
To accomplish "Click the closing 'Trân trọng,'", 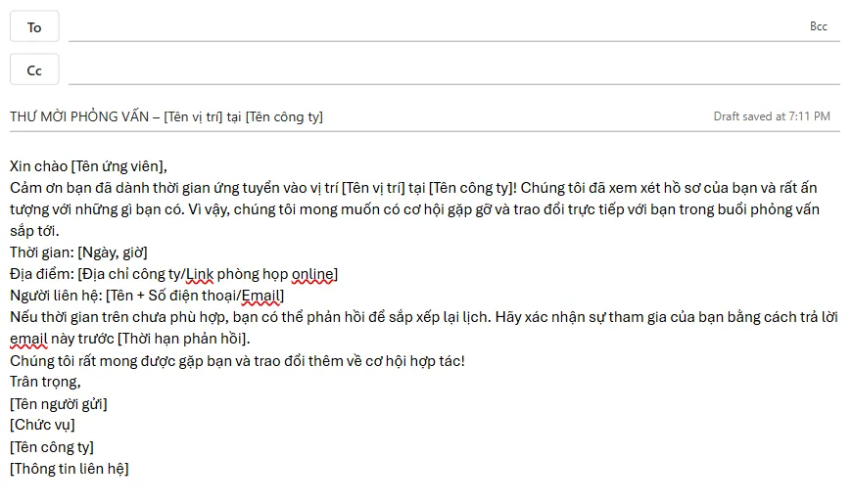I will click(45, 382).
